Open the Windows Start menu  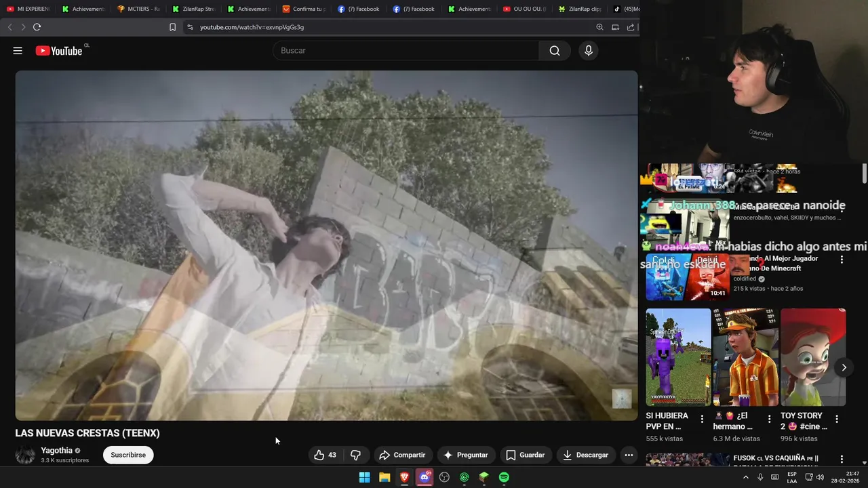pyautogui.click(x=365, y=477)
